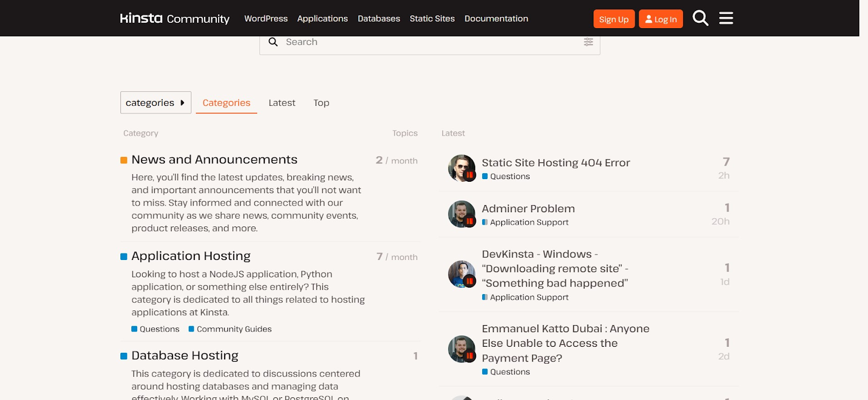Click the Latest column header
Image resolution: width=868 pixels, height=400 pixels.
(453, 133)
